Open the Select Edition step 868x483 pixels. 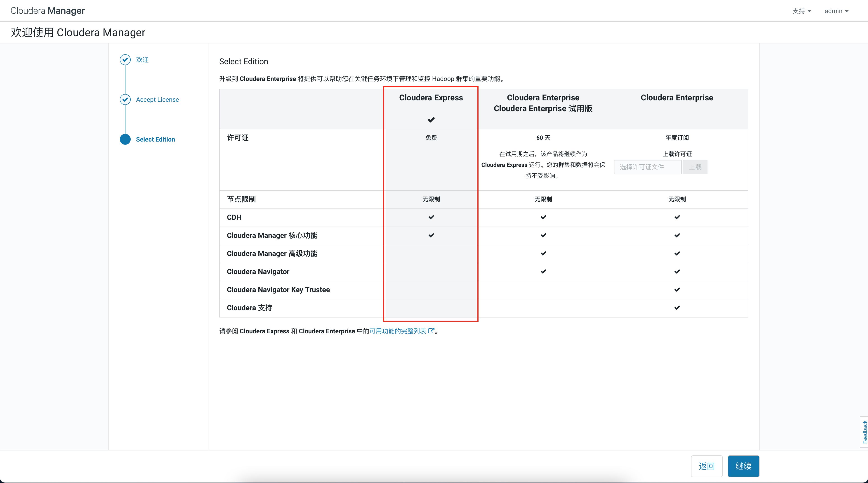155,139
